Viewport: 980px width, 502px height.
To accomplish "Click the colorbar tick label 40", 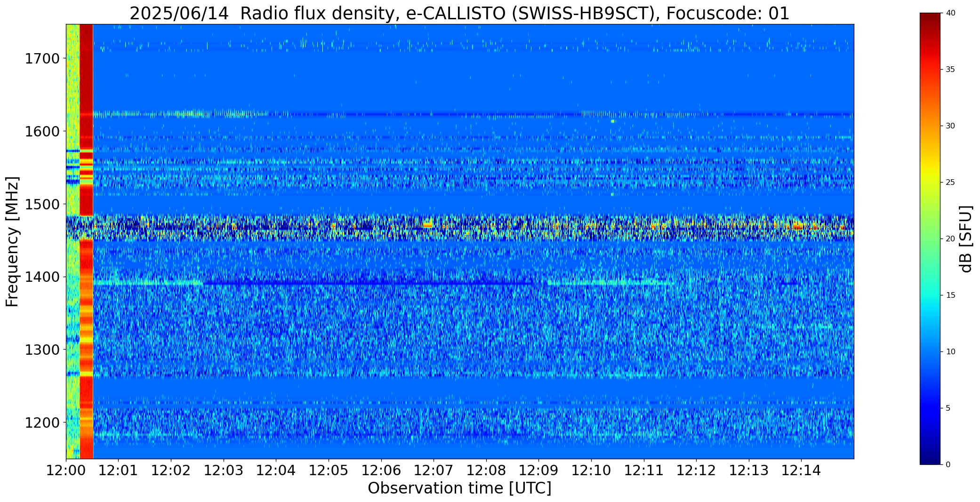I will point(950,13).
